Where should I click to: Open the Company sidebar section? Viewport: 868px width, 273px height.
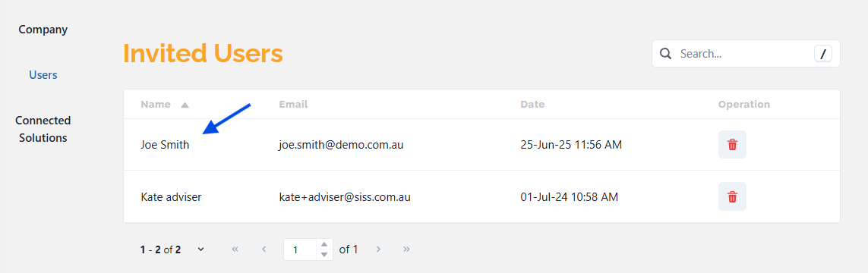point(43,30)
